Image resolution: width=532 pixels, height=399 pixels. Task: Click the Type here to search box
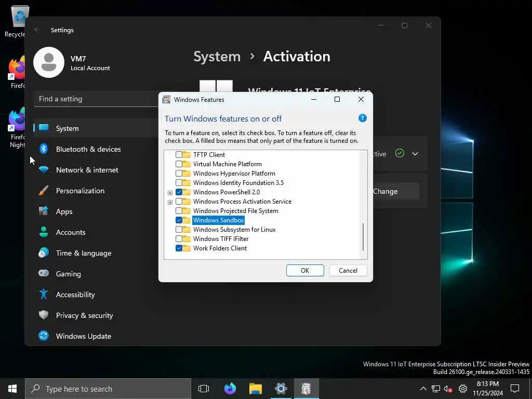click(x=108, y=389)
